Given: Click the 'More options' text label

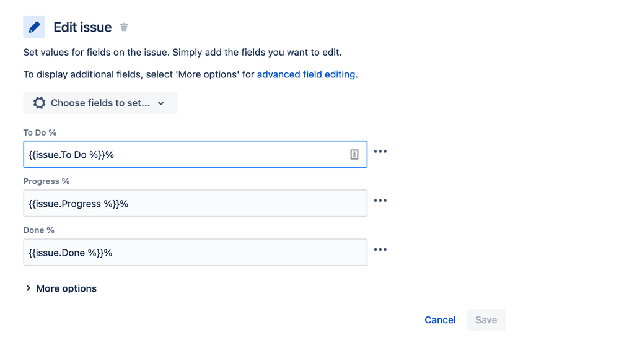Looking at the screenshot, I should pyautogui.click(x=66, y=288).
